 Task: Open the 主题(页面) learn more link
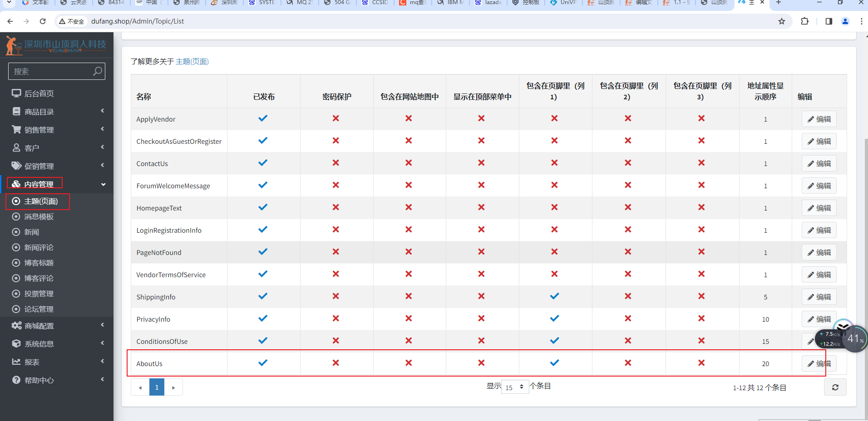click(x=192, y=62)
